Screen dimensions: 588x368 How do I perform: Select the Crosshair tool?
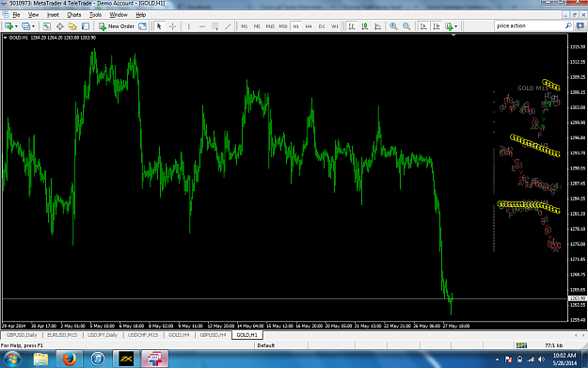pos(172,26)
